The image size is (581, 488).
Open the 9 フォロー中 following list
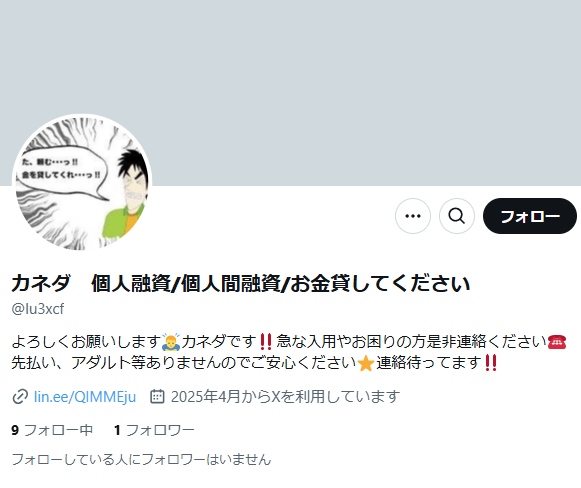point(52,430)
